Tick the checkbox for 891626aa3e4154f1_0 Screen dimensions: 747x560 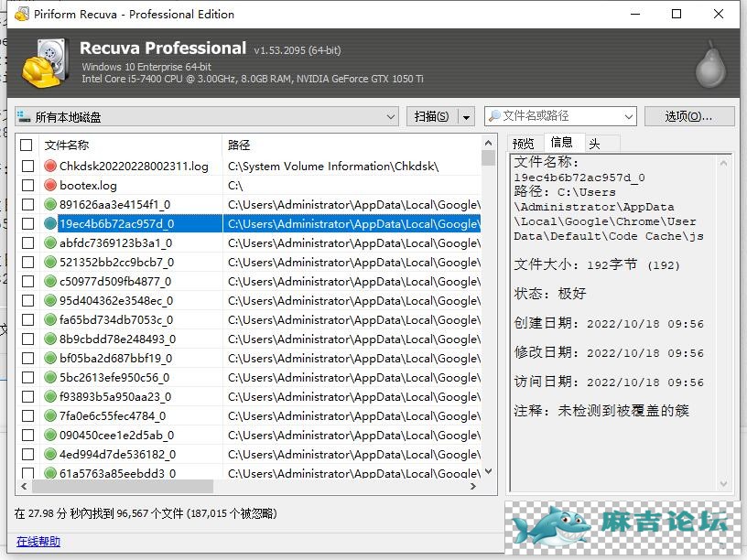click(28, 204)
